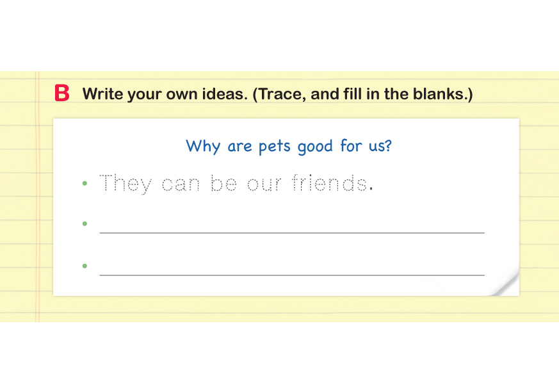Click the dotted word "be"

tap(223, 184)
